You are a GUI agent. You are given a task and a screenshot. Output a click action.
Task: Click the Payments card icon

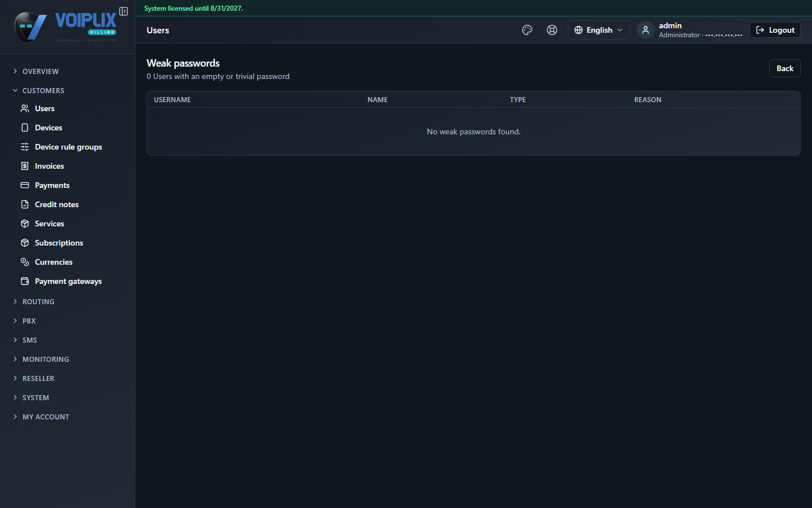tap(25, 185)
